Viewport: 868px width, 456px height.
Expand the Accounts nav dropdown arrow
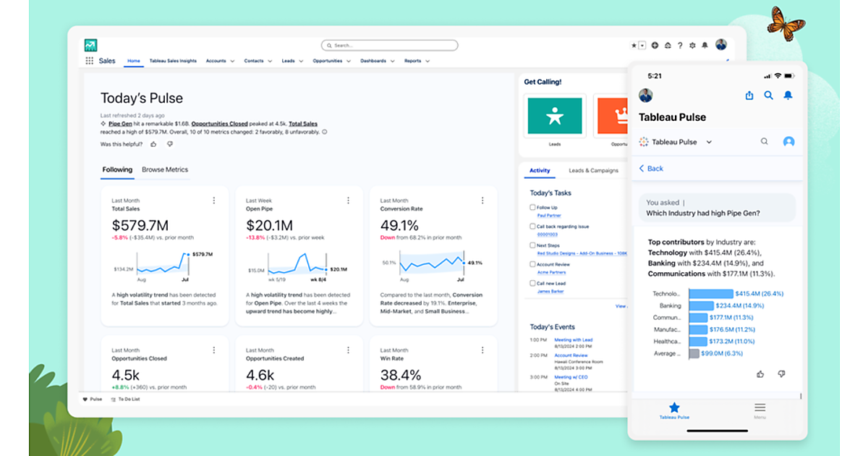click(232, 62)
